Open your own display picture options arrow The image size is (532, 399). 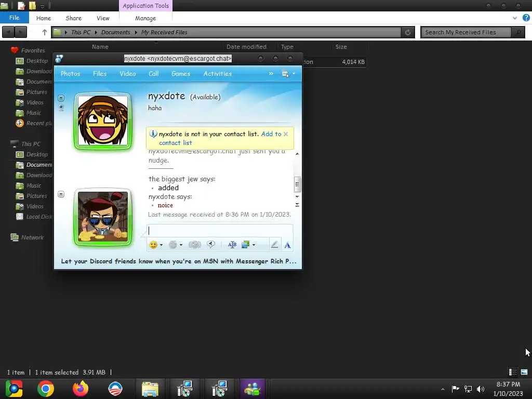[61, 194]
